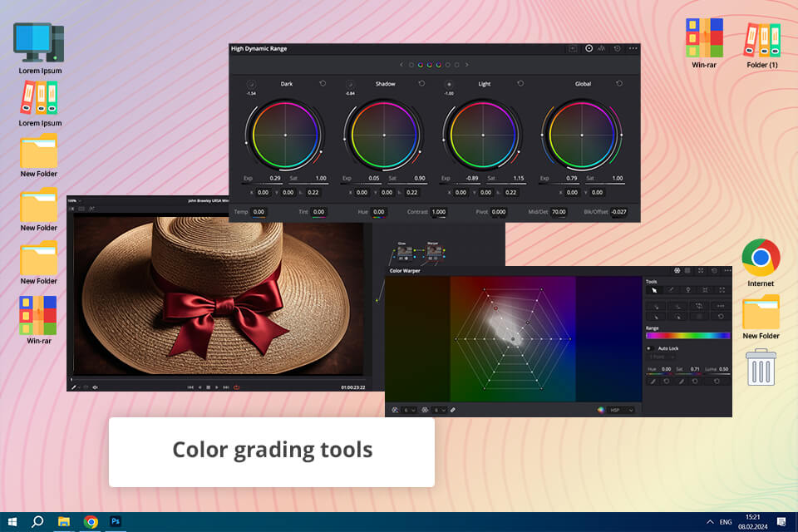This screenshot has height=532, width=798.
Task: Select HDR color wheels view mode
Action: (x=589, y=48)
